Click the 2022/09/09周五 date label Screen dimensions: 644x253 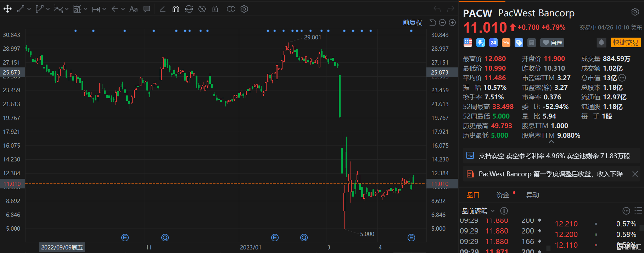click(x=62, y=247)
